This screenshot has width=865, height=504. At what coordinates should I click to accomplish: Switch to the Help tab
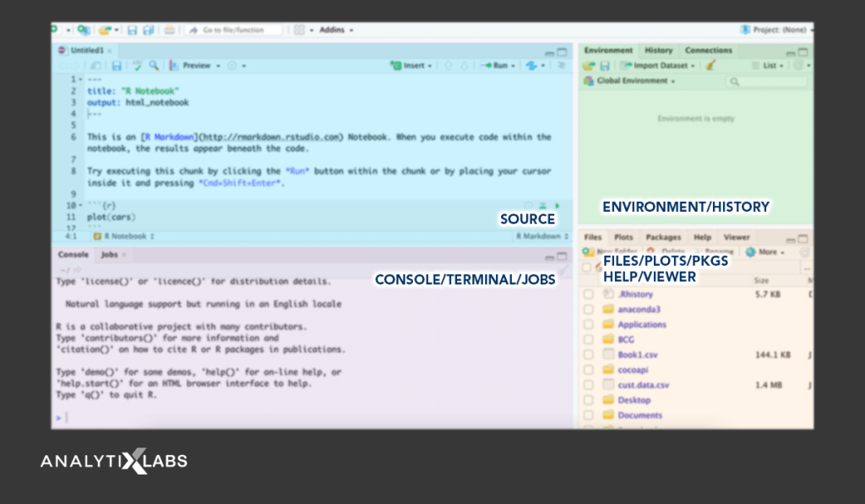coord(702,237)
